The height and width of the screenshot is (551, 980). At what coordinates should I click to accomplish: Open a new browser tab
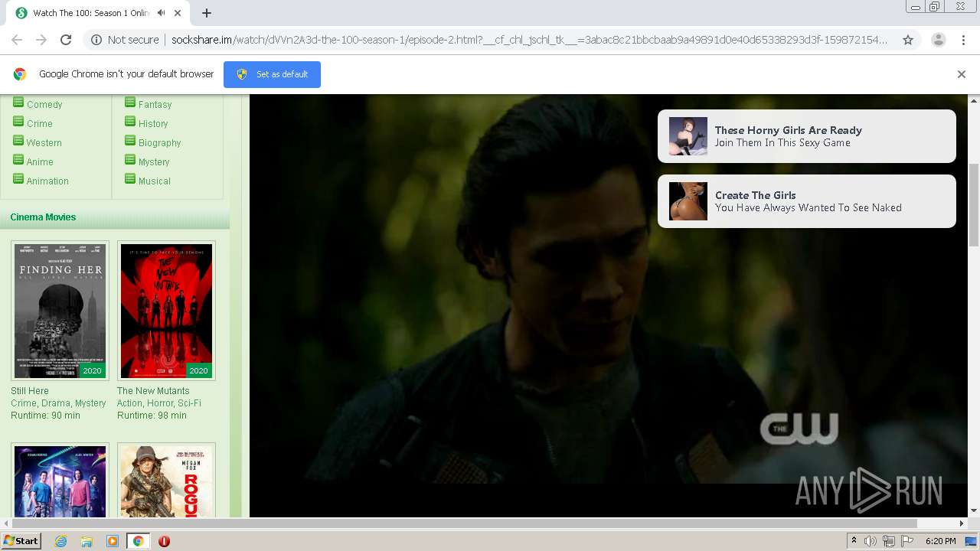pyautogui.click(x=207, y=13)
